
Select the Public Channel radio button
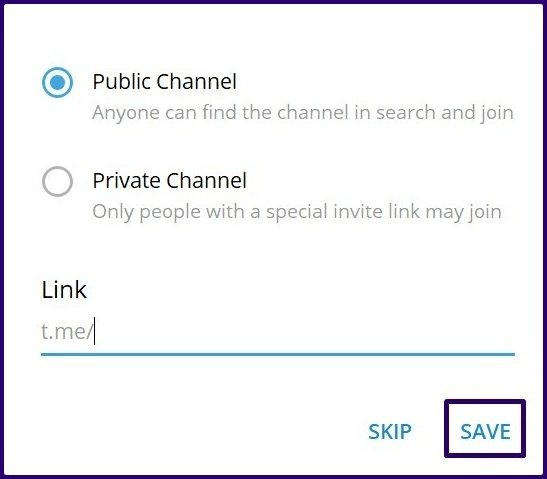58,83
